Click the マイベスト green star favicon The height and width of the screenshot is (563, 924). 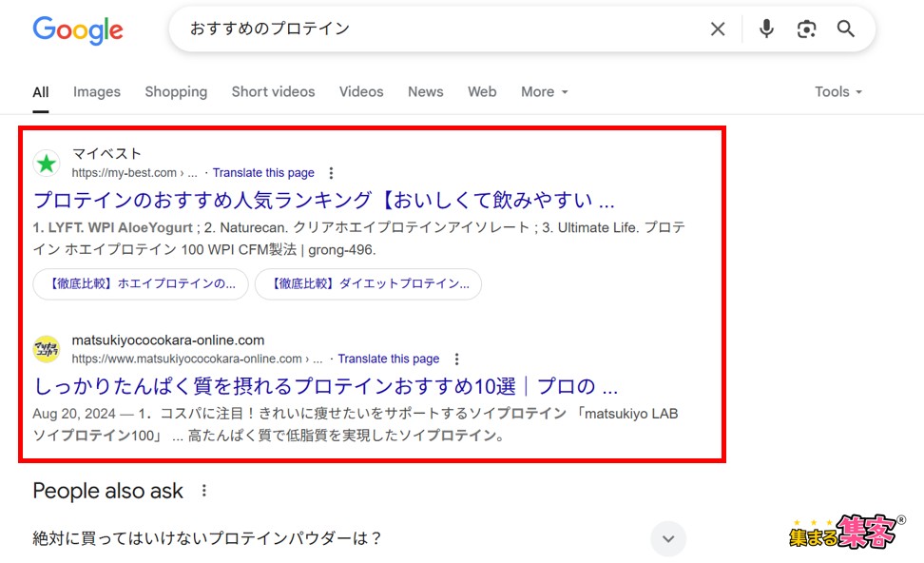[x=47, y=164]
